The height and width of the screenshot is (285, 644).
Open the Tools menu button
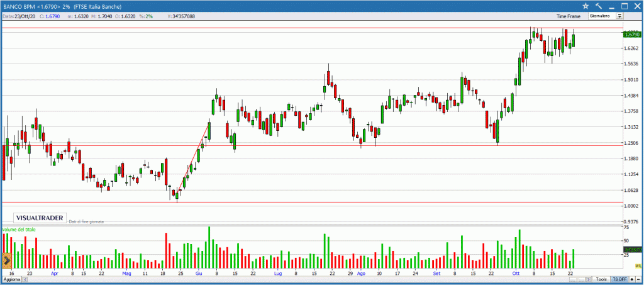(x=601, y=279)
